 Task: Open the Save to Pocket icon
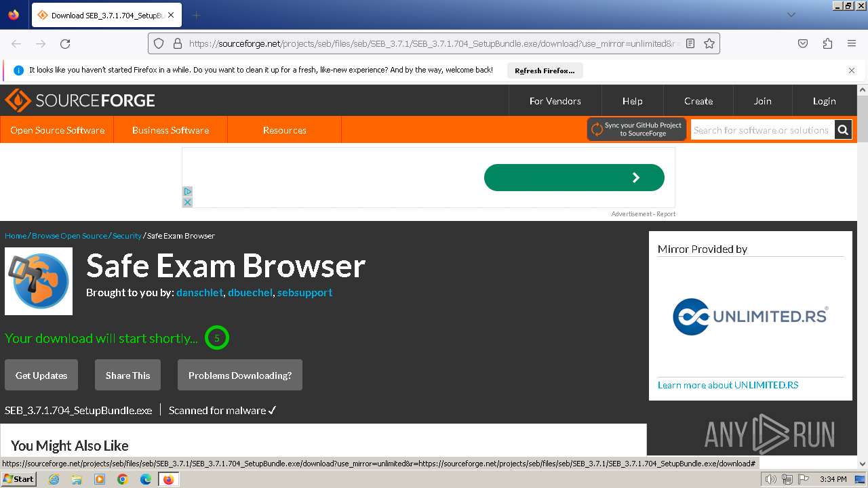(803, 43)
